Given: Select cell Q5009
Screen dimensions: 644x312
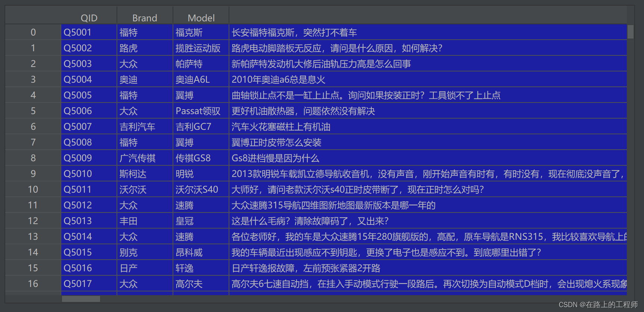Looking at the screenshot, I should tap(89, 158).
